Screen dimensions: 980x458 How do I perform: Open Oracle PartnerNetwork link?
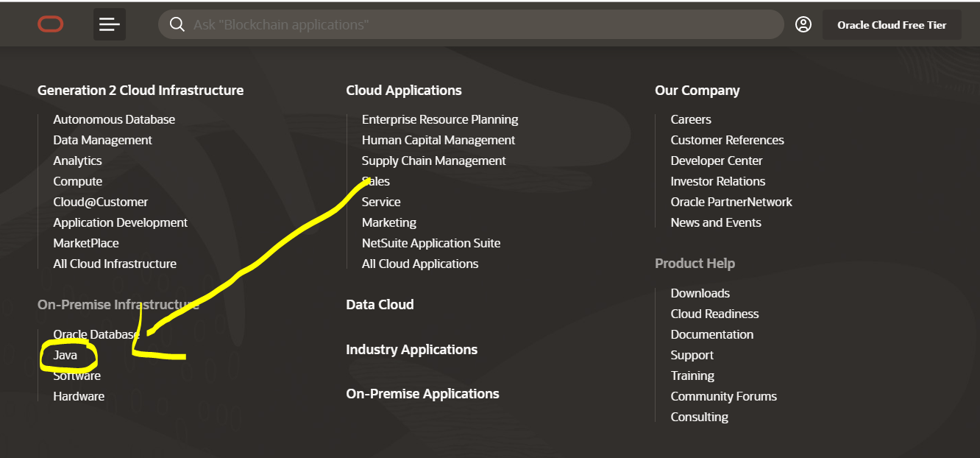[x=731, y=202]
